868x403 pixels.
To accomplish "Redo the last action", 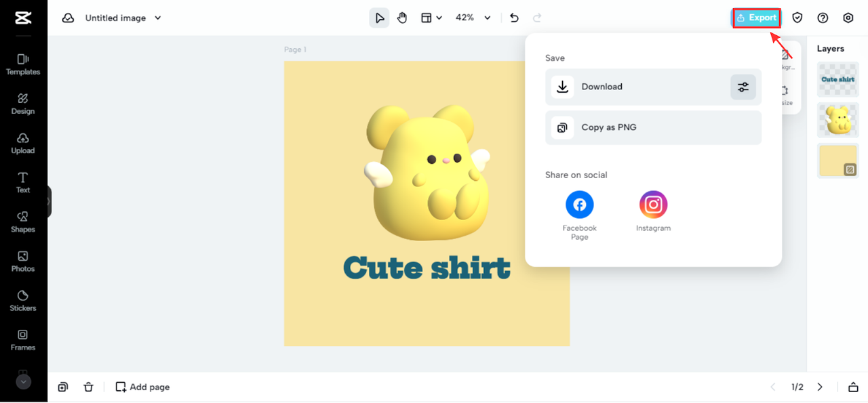I will (x=537, y=18).
